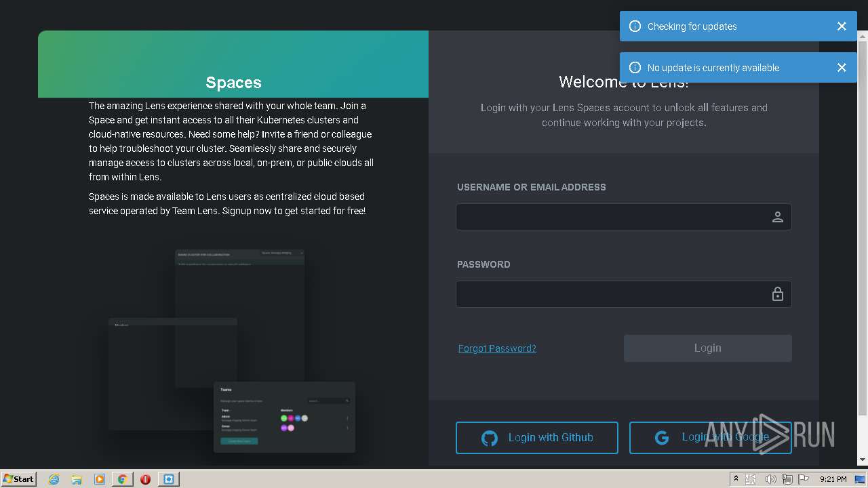Open the network tray icon
The height and width of the screenshot is (488, 868).
[787, 479]
